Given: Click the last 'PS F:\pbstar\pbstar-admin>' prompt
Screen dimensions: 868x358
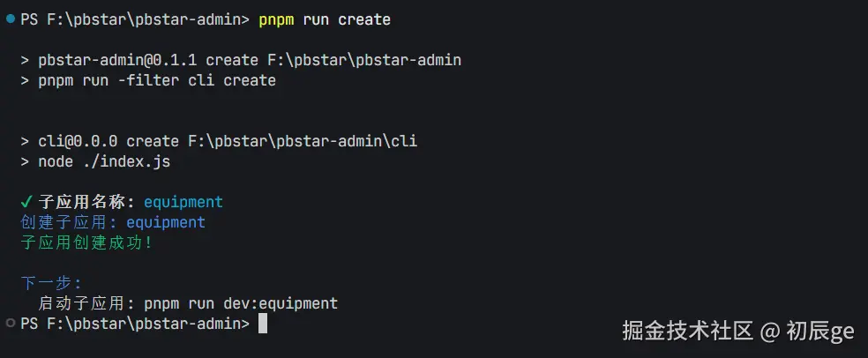Looking at the screenshot, I should click(x=135, y=324).
